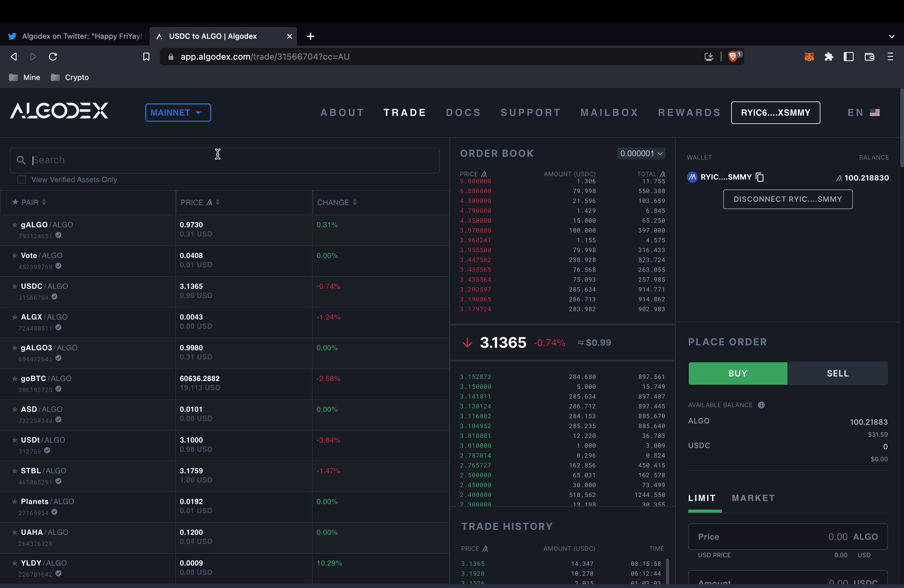Copy the RYIC....SMMY wallet address icon
This screenshot has width=904, height=588.
760,177
